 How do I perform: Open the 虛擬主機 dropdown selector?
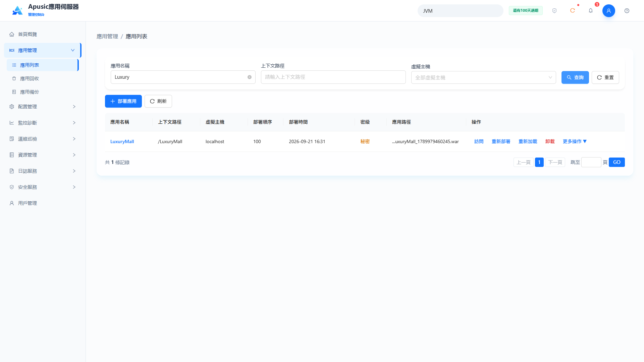pyautogui.click(x=483, y=77)
